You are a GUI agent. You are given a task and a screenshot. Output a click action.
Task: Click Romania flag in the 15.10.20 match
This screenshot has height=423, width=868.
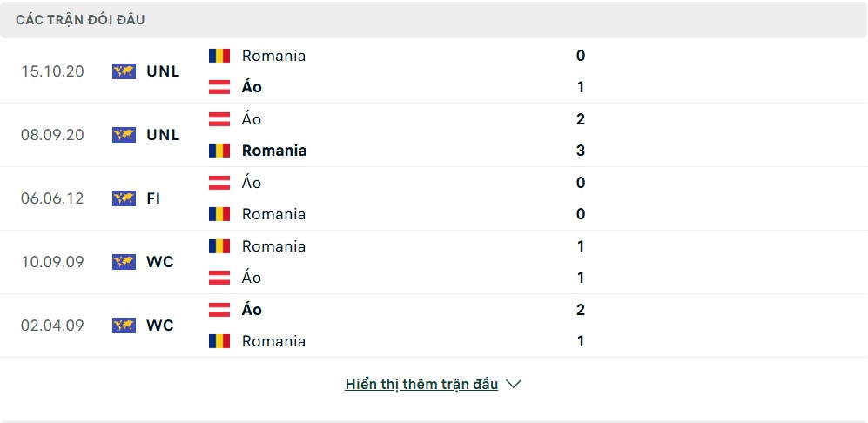point(219,56)
